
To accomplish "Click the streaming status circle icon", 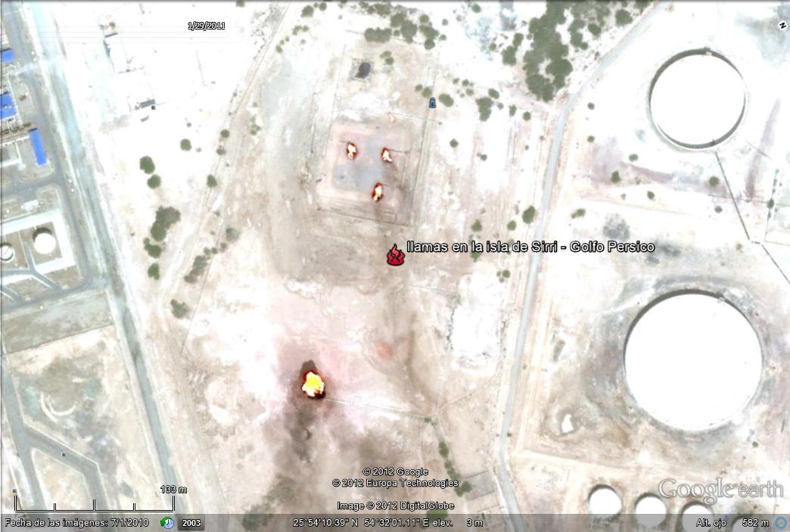I will point(780,523).
